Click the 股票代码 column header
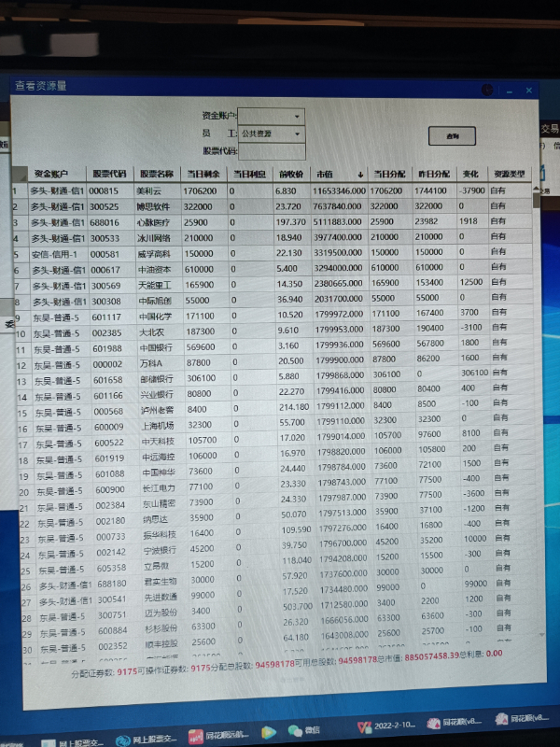The height and width of the screenshot is (747, 560). coord(109,174)
